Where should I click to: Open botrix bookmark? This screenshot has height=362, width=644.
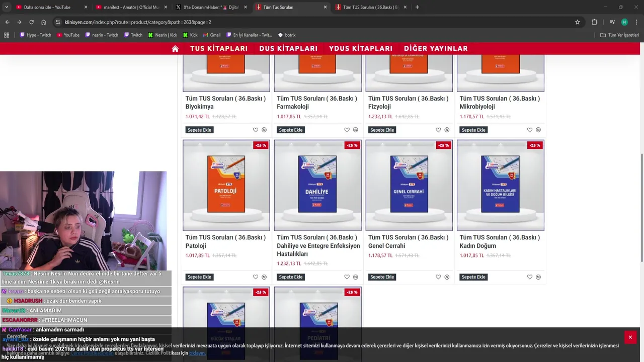pyautogui.click(x=287, y=35)
